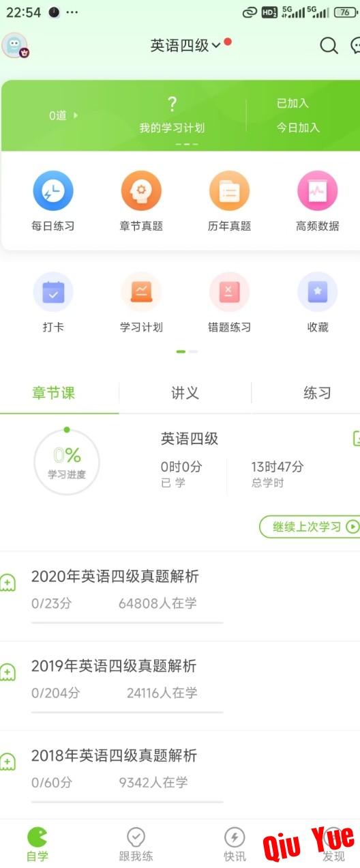
Task: Switch to the 练习 tab
Action: pos(317,393)
